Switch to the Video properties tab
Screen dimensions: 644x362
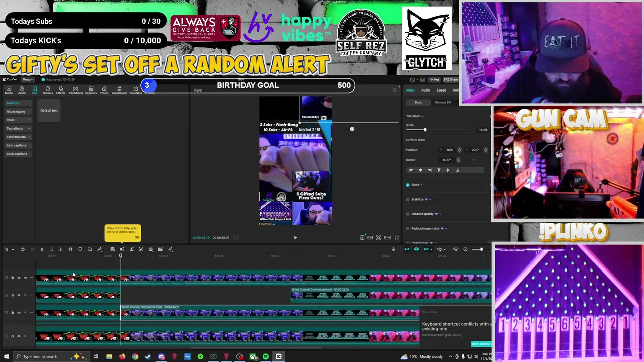(410, 90)
